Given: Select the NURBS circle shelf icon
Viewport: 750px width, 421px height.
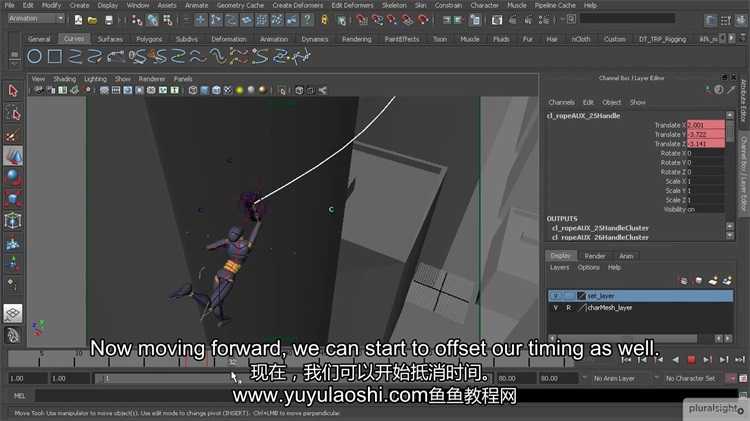Looking at the screenshot, I should (34, 56).
